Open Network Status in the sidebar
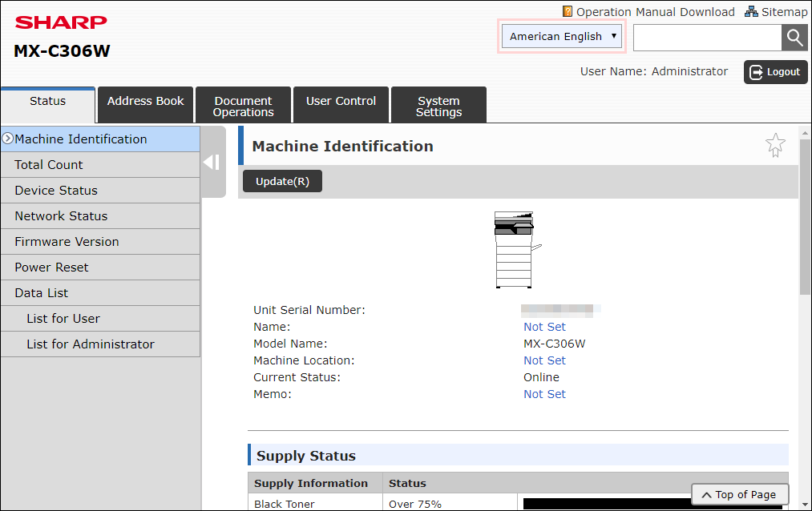The height and width of the screenshot is (511, 812). (x=100, y=216)
